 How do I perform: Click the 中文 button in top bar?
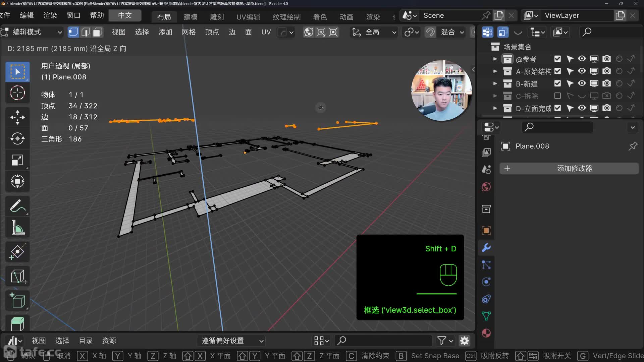pyautogui.click(x=125, y=15)
